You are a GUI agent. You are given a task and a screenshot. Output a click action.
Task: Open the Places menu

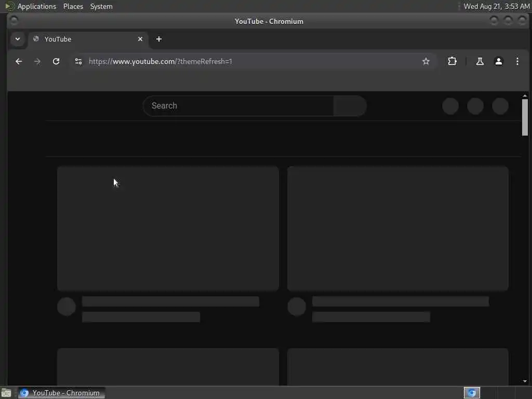point(73,6)
